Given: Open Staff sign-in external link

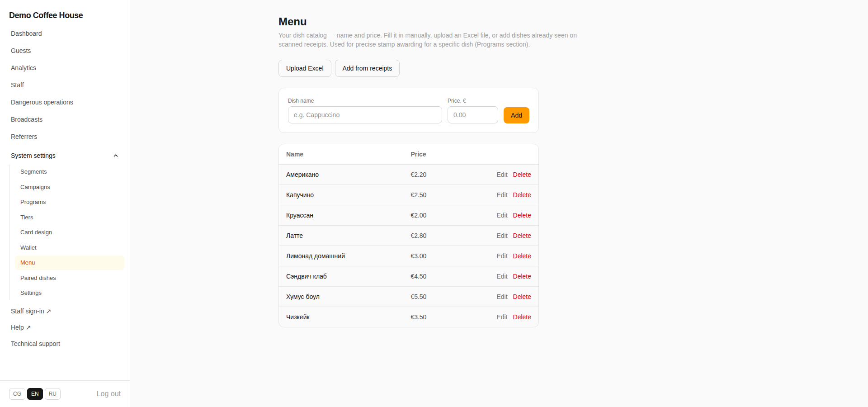Looking at the screenshot, I should [x=31, y=311].
